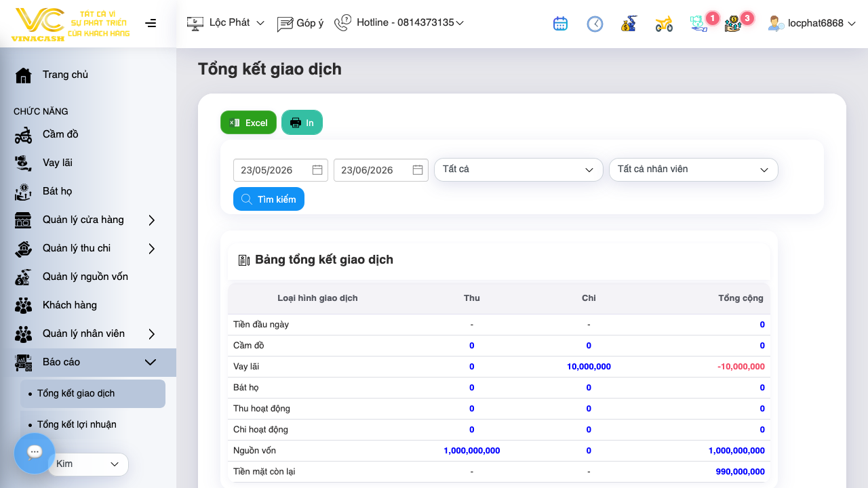Click the Tổng cộng column header
This screenshot has height=488, width=868.
pos(741,298)
